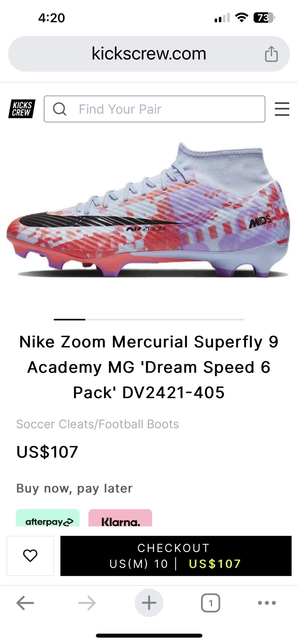298x644 pixels.
Task: Tap the search magnifier icon
Action: (60, 109)
